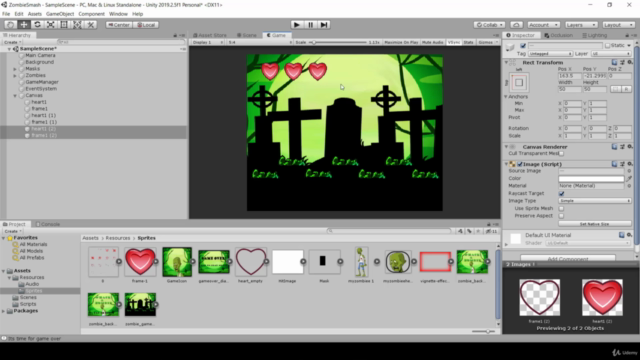Screen dimensions: 640x360
Task: Open Rect Transform help reference icon
Action: (x=614, y=62)
